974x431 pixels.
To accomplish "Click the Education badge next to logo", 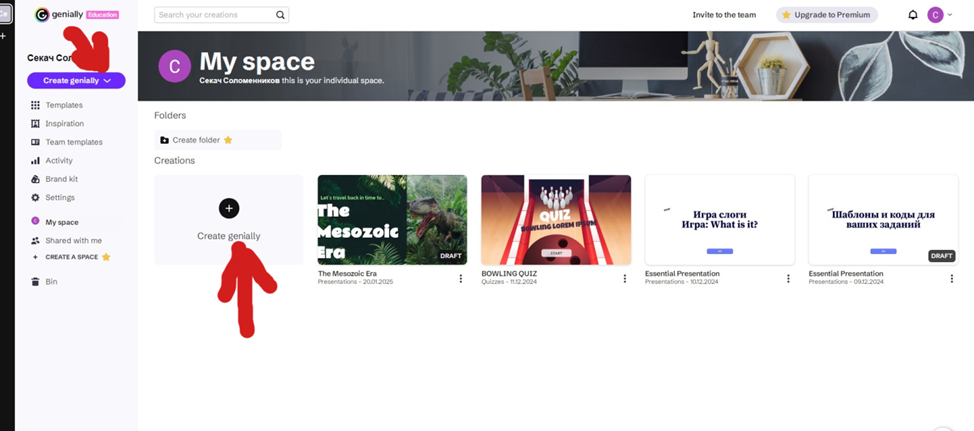I will tap(102, 15).
